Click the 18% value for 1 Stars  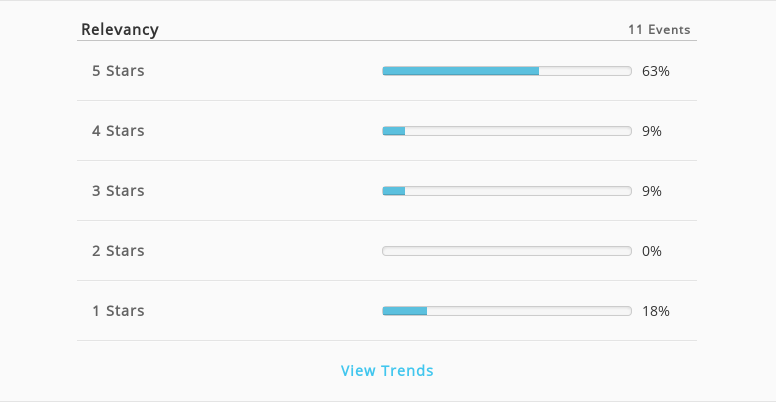pyautogui.click(x=656, y=311)
